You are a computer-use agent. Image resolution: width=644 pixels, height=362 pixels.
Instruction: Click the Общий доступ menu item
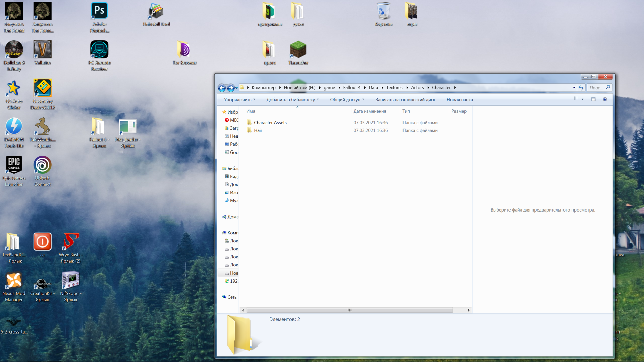point(347,100)
